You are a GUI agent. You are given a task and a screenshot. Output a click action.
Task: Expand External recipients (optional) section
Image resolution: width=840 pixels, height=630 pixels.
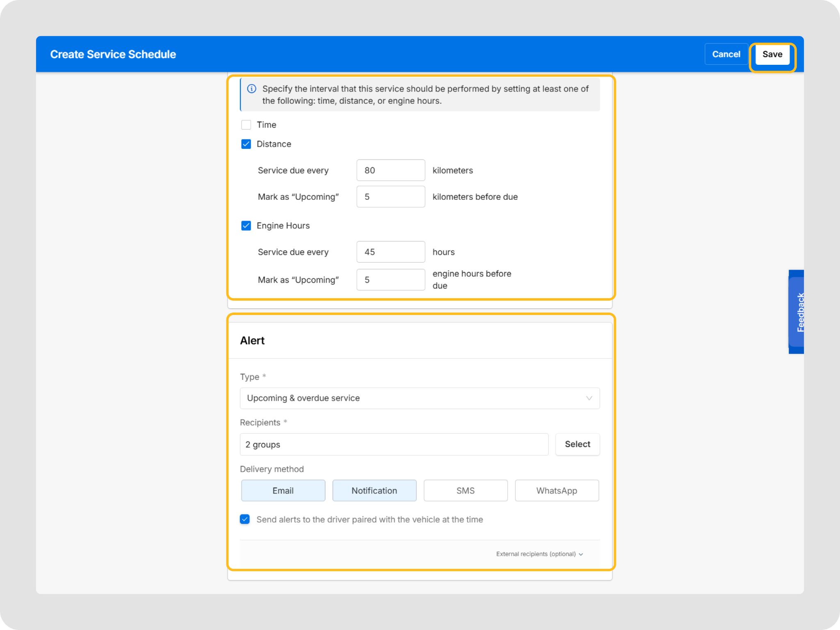click(x=539, y=554)
